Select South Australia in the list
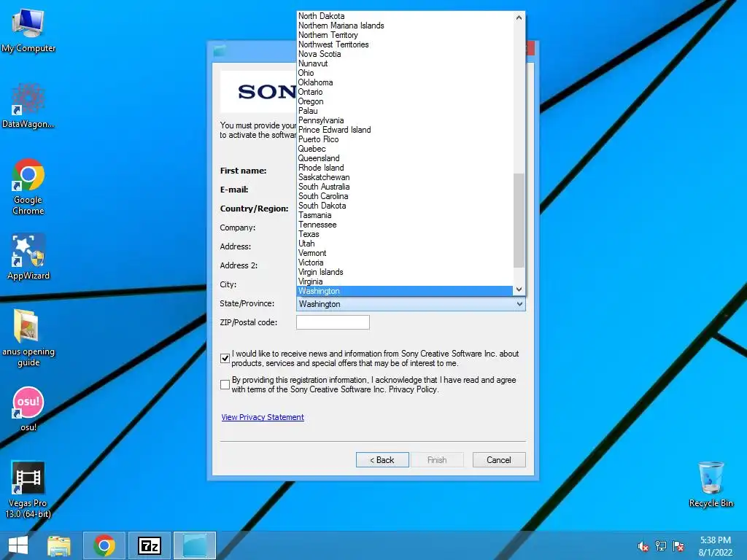This screenshot has width=747, height=560. pos(405,187)
